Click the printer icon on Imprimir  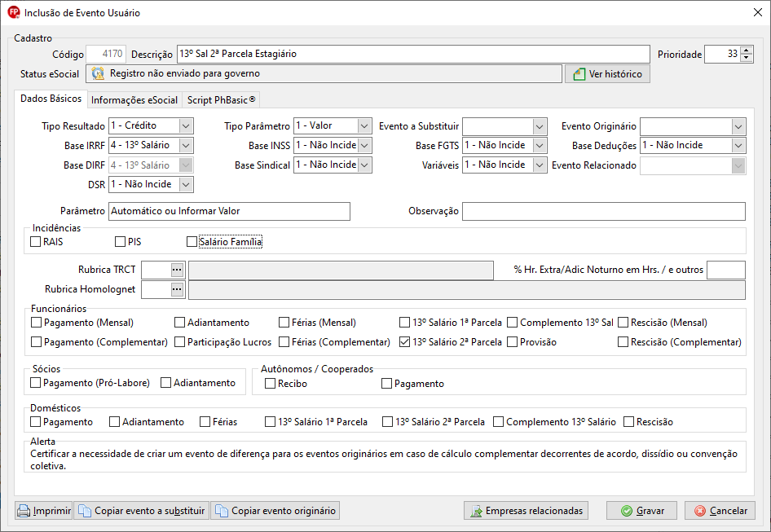24,511
